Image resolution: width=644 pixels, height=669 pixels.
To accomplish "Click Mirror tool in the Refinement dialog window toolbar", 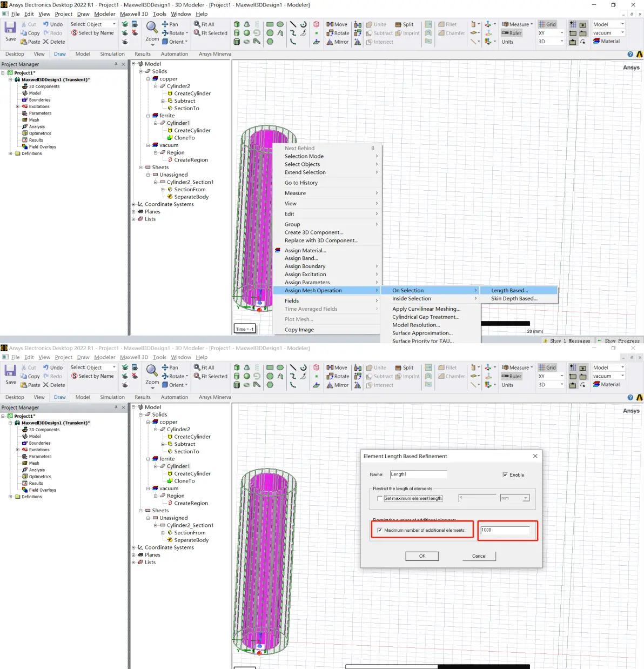I will pos(338,385).
